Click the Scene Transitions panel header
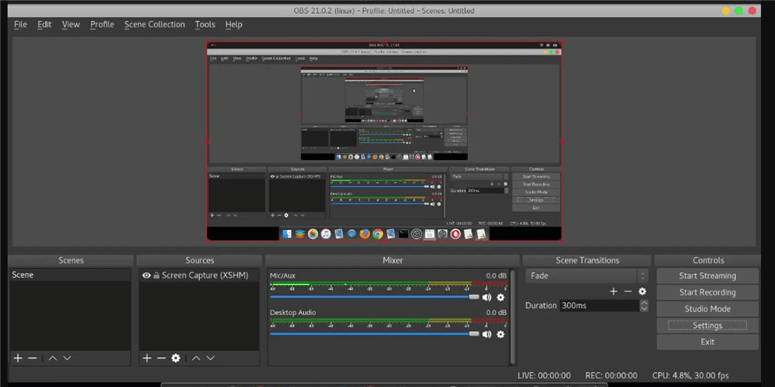The width and height of the screenshot is (775, 387). pyautogui.click(x=587, y=260)
